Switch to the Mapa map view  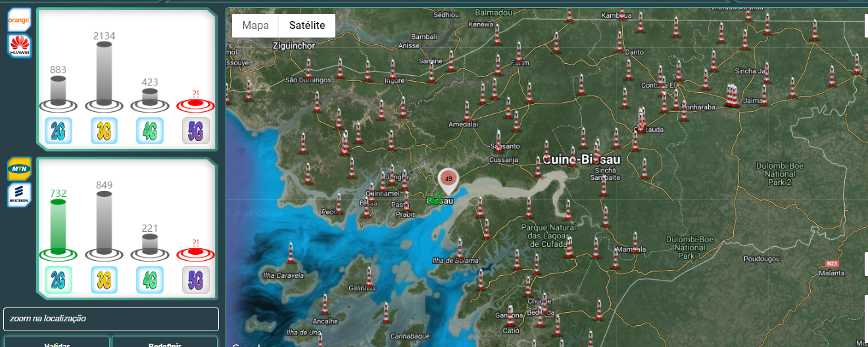pyautogui.click(x=255, y=26)
